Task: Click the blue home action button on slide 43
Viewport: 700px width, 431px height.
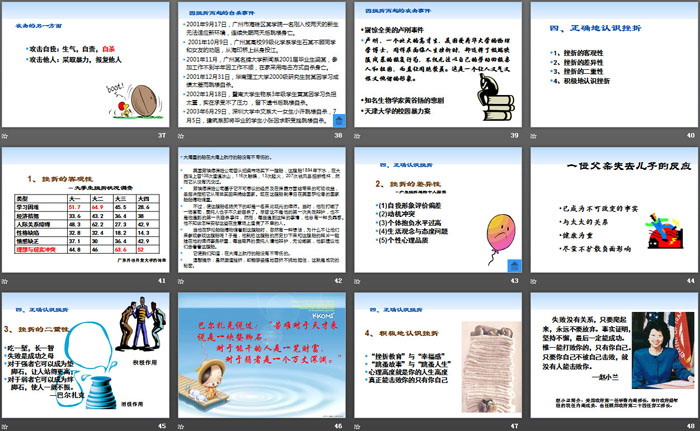Action: tap(515, 266)
